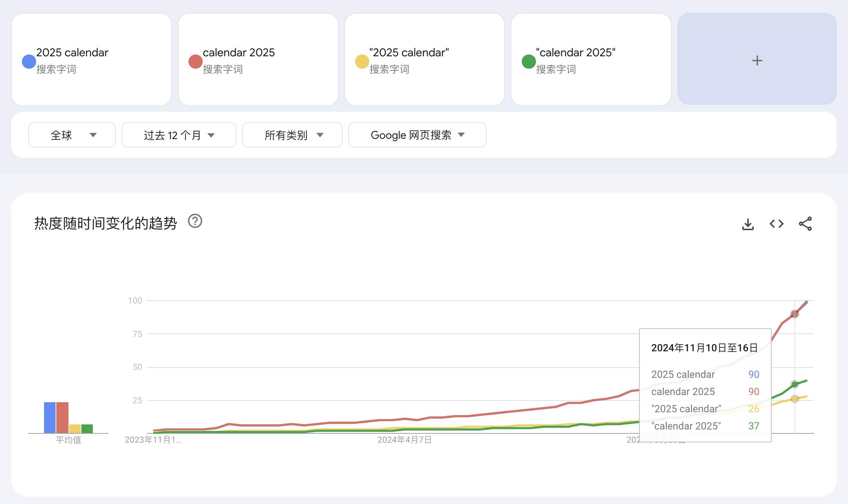
Task: Download the trend chart data as CSV
Action: [748, 224]
